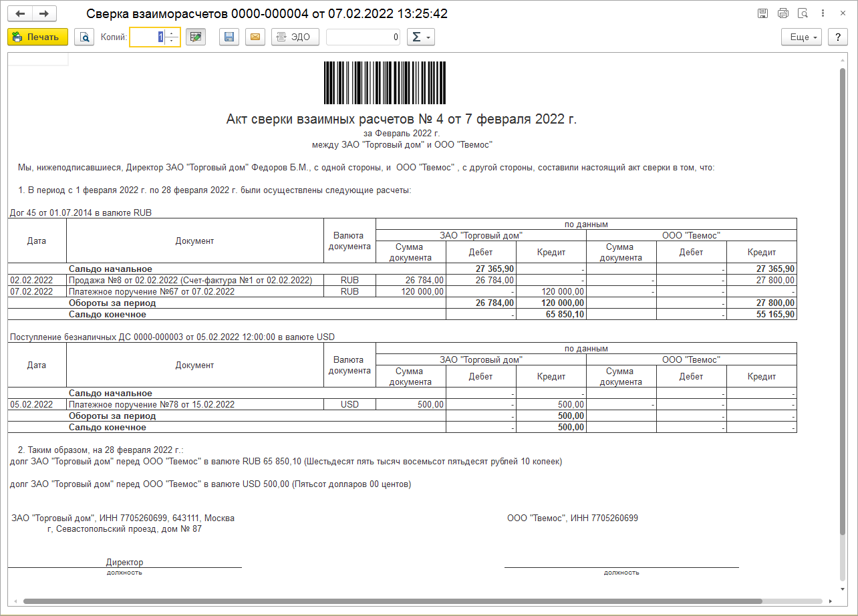Click the title-bar preview magnifier icon
The image size is (858, 616).
coord(803,13)
